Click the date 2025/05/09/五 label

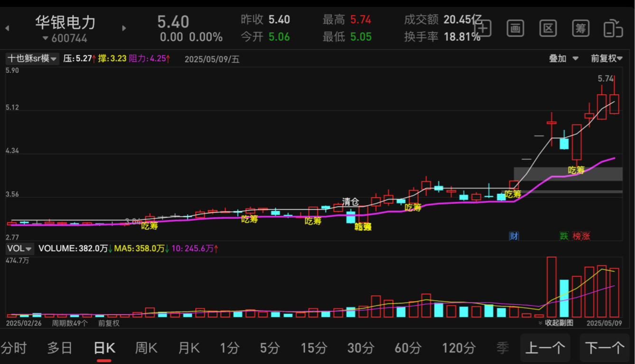pyautogui.click(x=212, y=59)
